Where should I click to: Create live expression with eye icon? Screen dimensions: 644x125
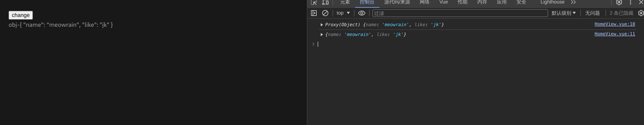(362, 13)
